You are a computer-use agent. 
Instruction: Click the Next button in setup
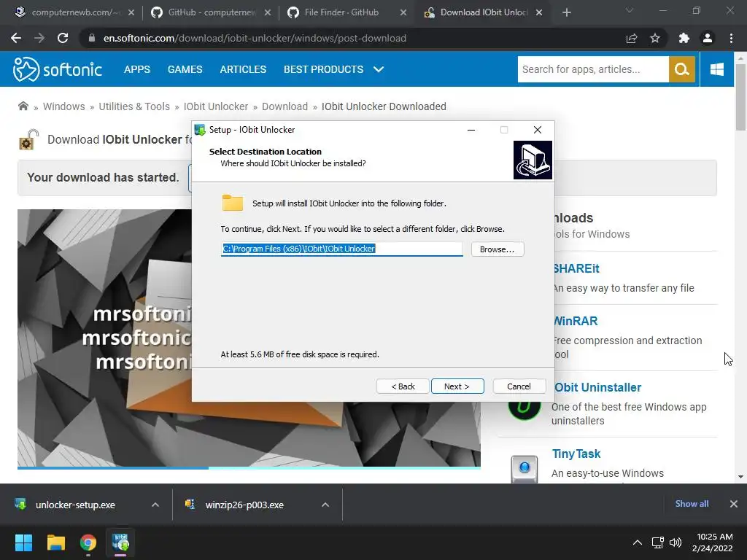coord(457,386)
